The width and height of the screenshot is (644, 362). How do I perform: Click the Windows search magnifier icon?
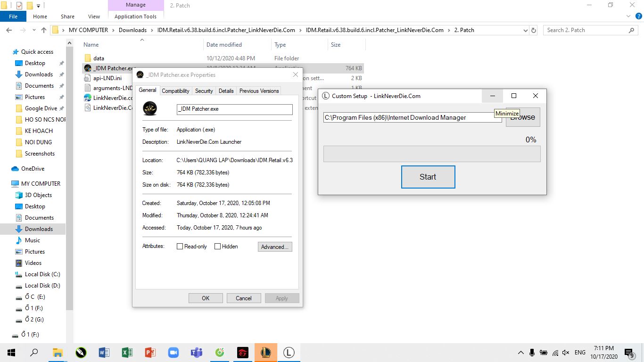click(x=34, y=352)
